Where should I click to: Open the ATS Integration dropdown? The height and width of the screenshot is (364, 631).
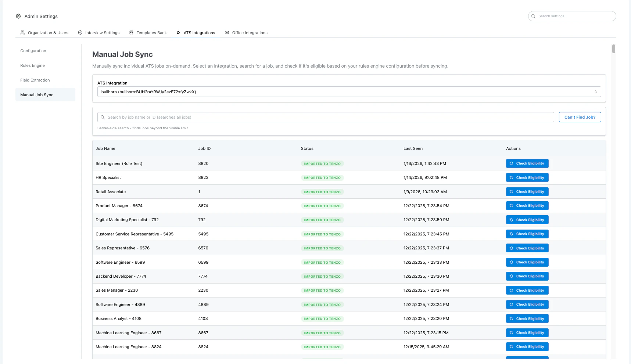coord(348,91)
